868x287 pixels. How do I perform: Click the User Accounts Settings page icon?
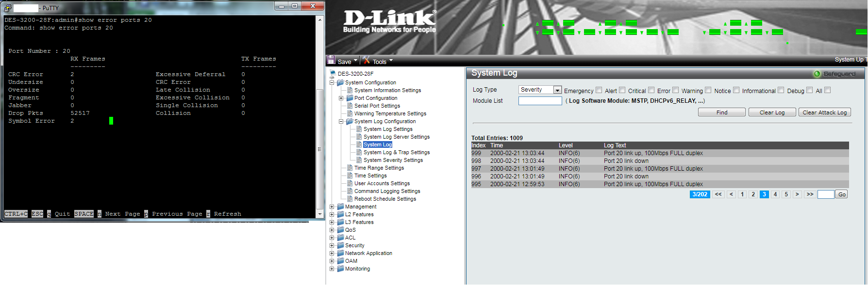point(350,183)
